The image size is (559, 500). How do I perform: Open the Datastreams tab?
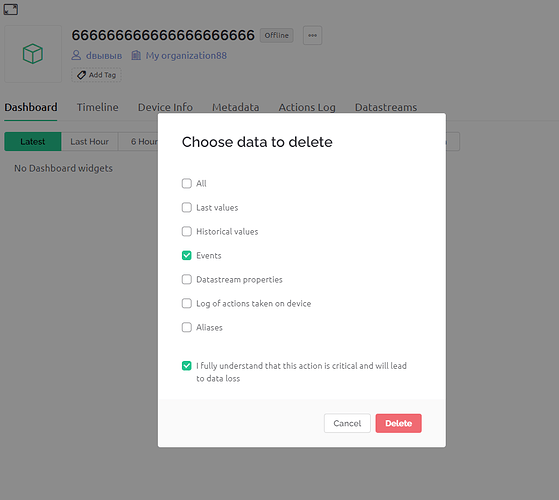[386, 107]
